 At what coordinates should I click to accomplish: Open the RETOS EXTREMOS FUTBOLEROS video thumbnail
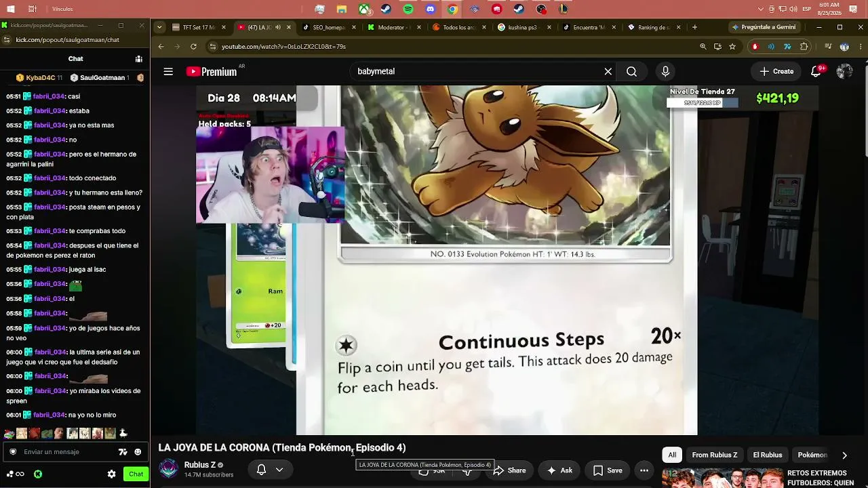[722, 478]
